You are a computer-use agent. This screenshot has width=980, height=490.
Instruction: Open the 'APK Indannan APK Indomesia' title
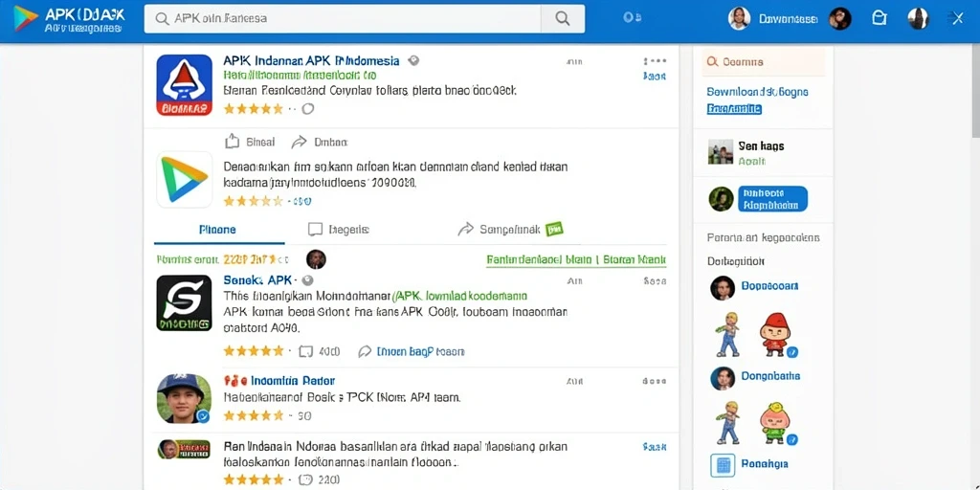311,60
